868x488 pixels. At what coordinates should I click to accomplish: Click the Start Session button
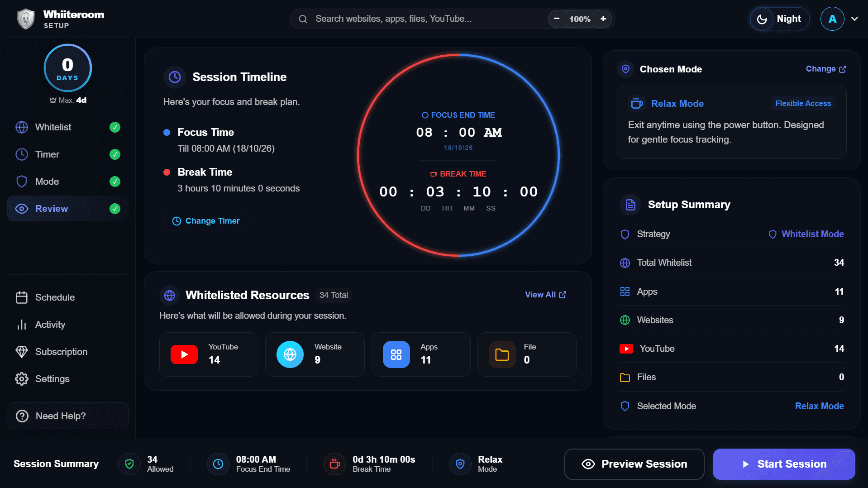[784, 464]
